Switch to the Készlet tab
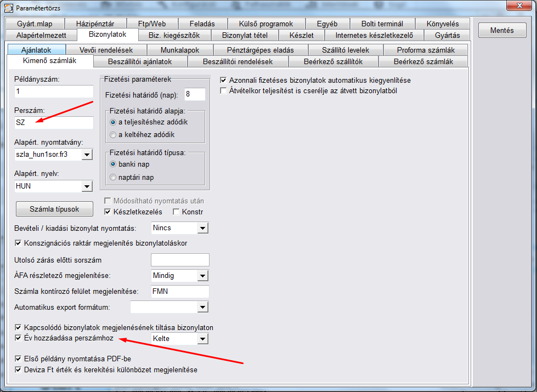 [302, 36]
